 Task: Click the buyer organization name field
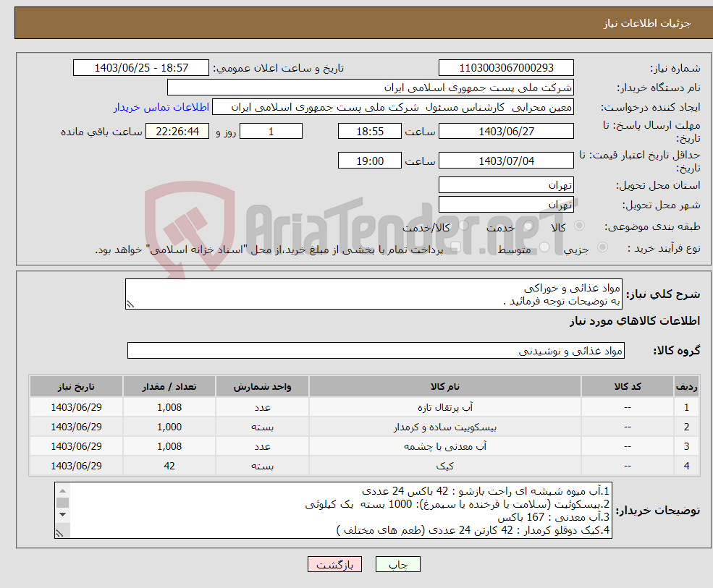coord(370,88)
